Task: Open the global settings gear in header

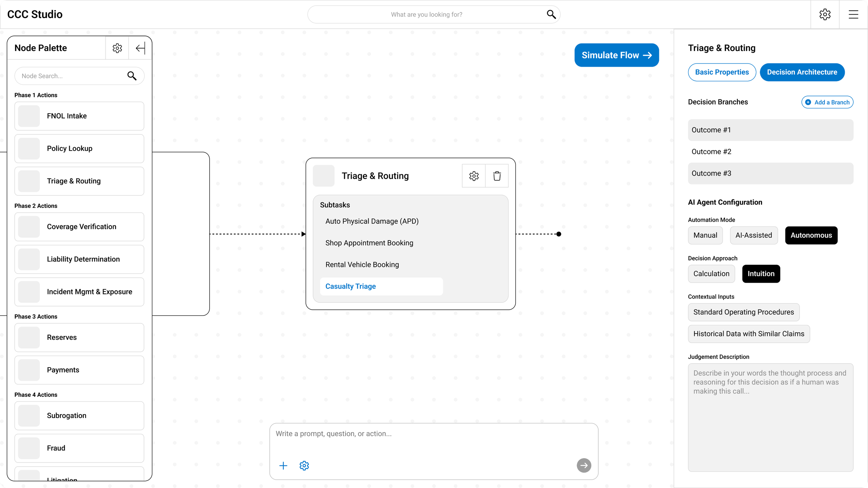Action: (825, 14)
